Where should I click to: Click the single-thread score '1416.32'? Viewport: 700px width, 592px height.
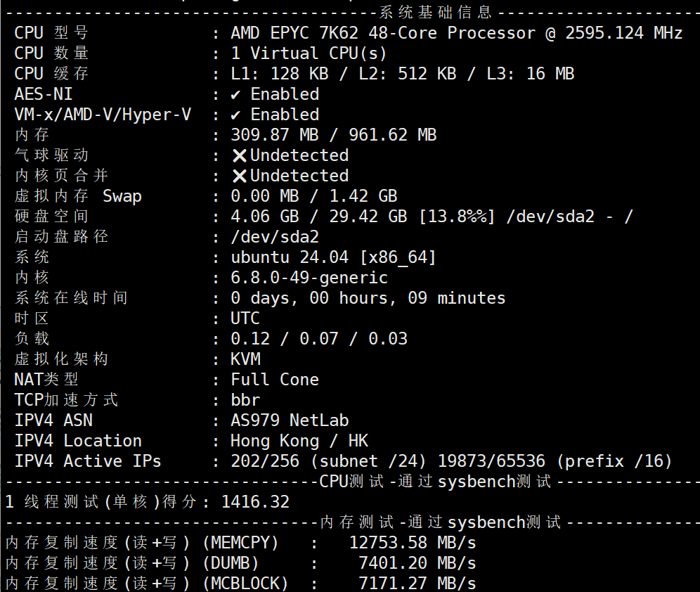255,502
